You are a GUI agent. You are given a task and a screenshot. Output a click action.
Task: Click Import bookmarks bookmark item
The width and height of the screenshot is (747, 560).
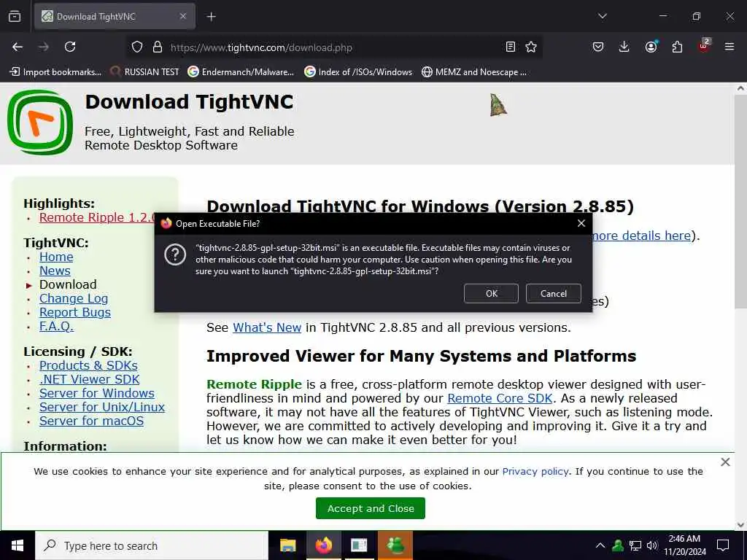pyautogui.click(x=55, y=72)
